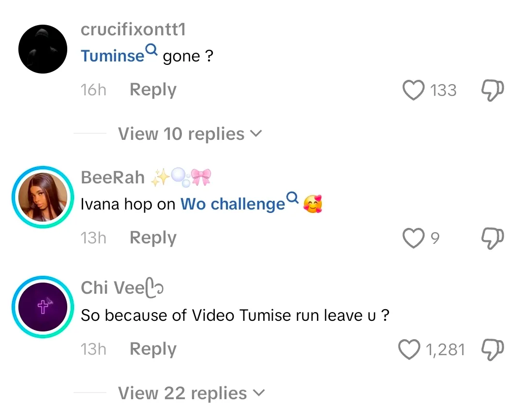The height and width of the screenshot is (420, 522).
Task: Like BeeRah's comment with the heart
Action: click(x=413, y=238)
